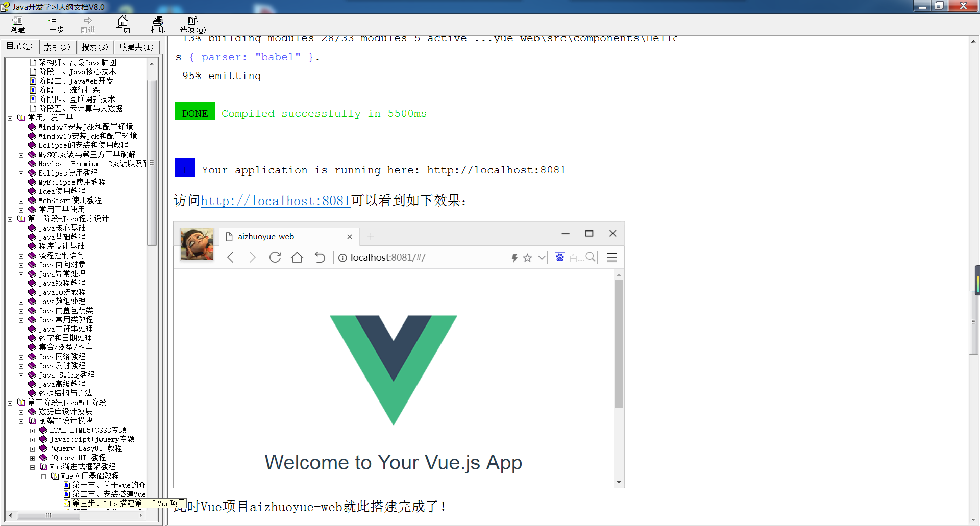Click the tree panel vertical scrollbar thumb
980x526 pixels.
tap(152, 162)
